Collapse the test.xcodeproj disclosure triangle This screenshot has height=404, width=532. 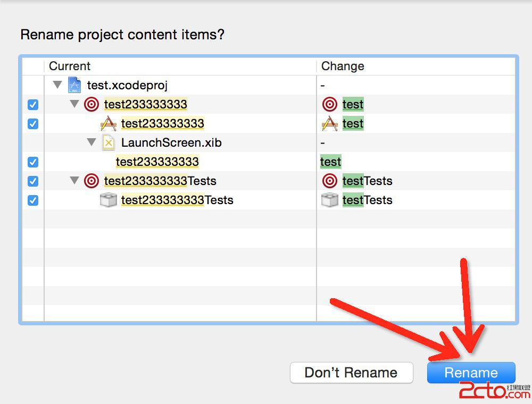(x=57, y=85)
